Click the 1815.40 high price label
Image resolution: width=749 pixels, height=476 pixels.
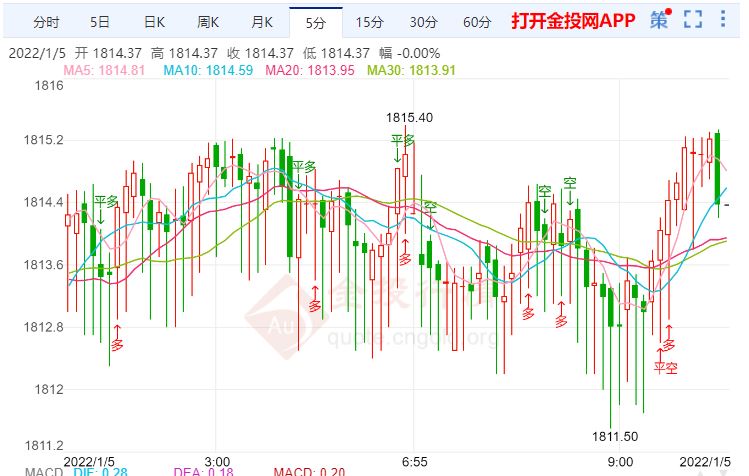409,118
